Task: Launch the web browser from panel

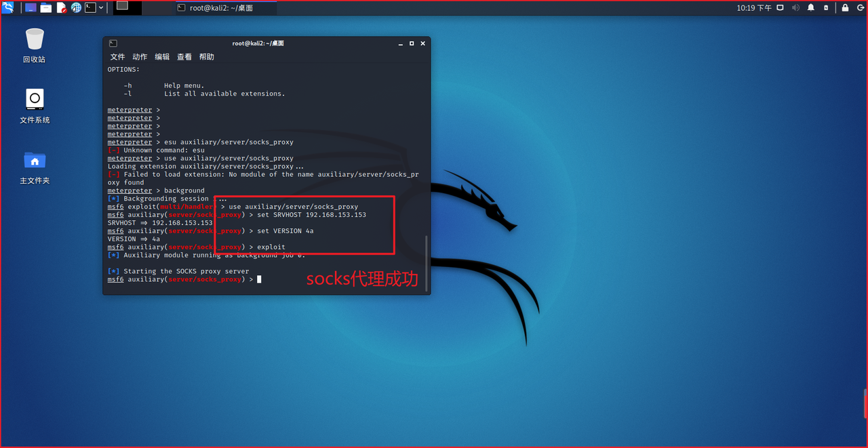Action: (x=76, y=7)
